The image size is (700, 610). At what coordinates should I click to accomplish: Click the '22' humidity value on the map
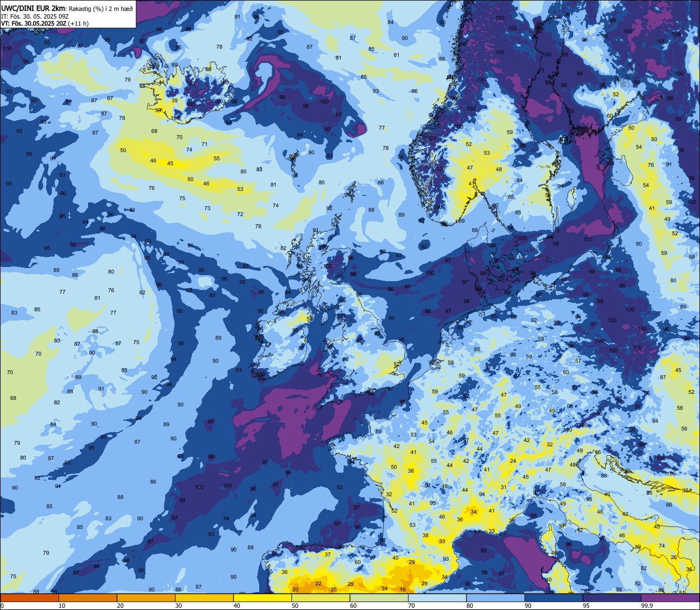point(318,583)
